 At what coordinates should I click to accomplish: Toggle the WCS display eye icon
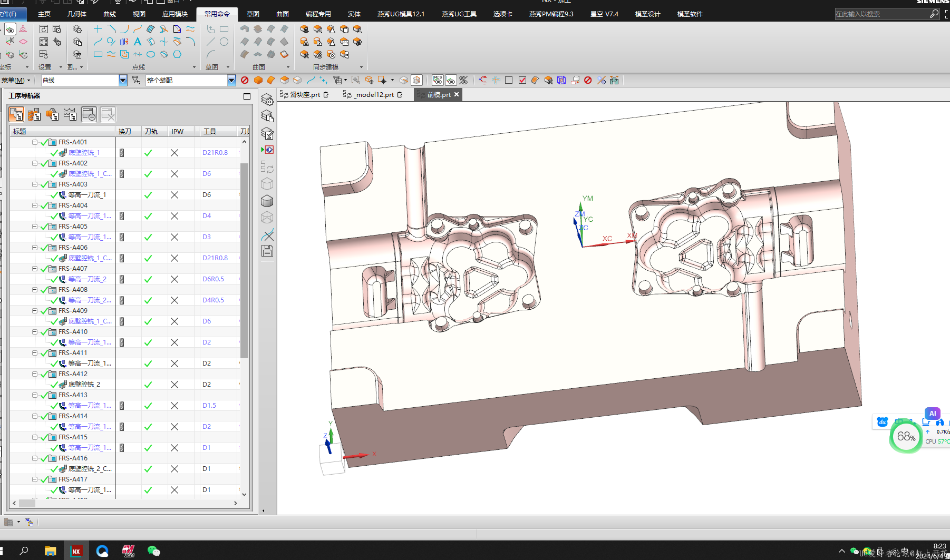coord(451,80)
